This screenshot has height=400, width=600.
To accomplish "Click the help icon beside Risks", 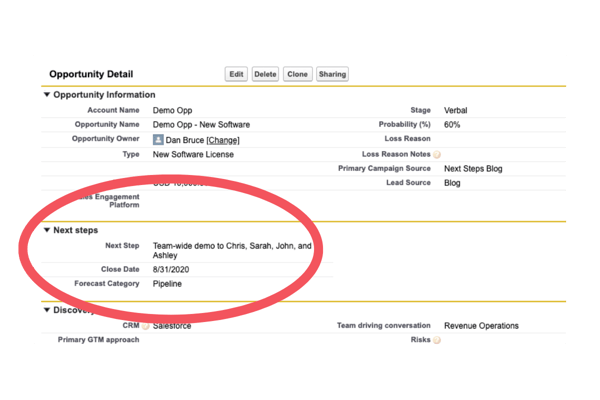I will click(x=436, y=340).
